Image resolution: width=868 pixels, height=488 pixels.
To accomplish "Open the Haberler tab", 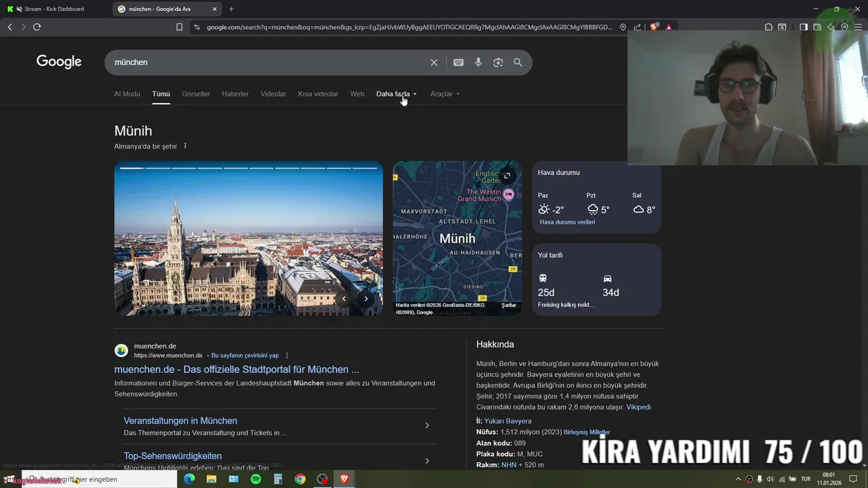I will pos(235,94).
